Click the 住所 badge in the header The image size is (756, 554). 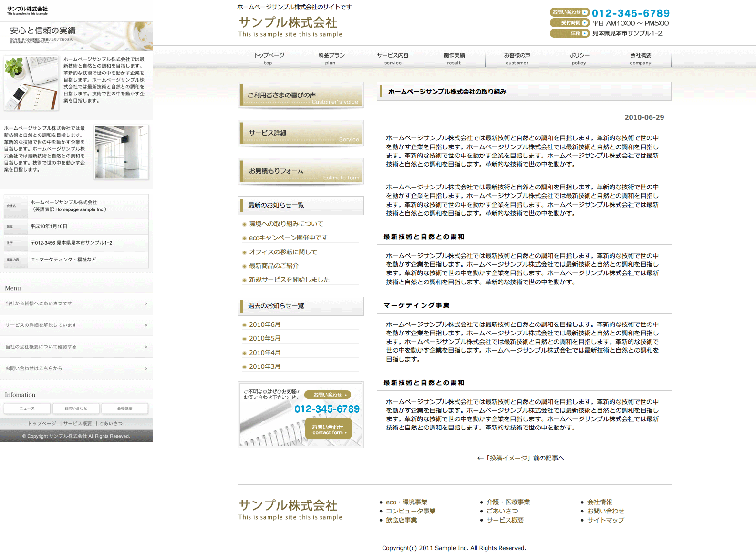tap(570, 33)
